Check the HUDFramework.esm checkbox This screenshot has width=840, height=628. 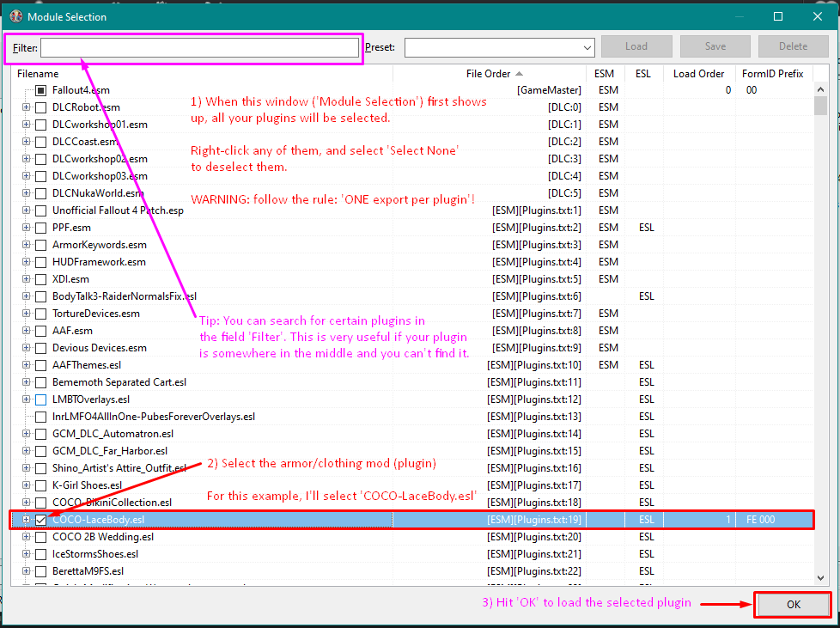(40, 262)
